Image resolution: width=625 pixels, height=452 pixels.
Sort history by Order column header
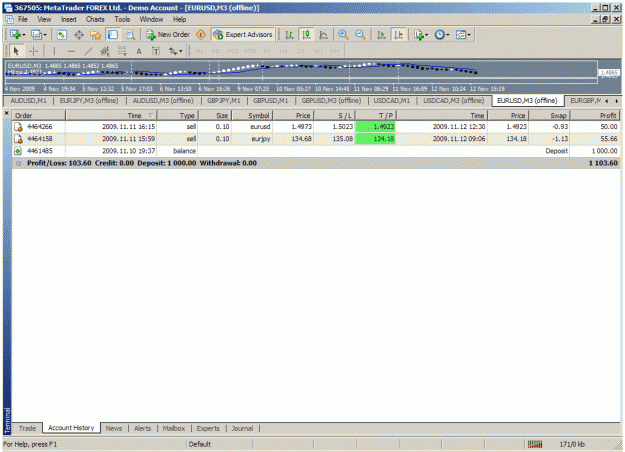39,116
